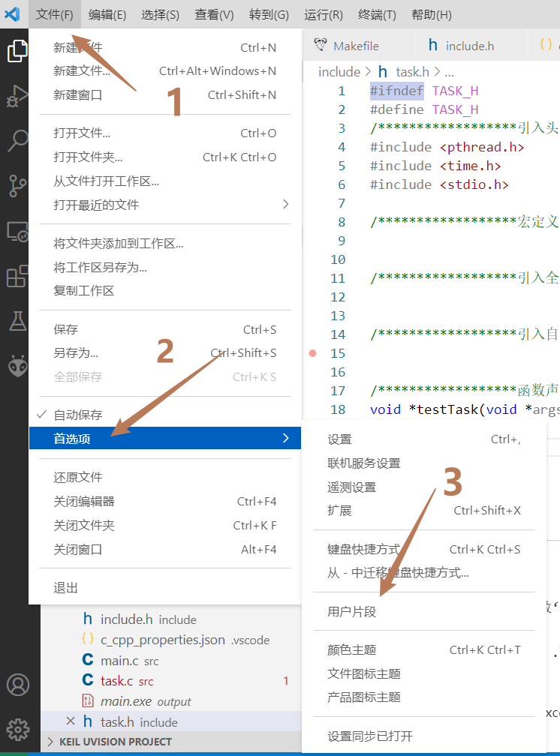This screenshot has height=756, width=560.
Task: Open the Manage gear icon
Action: click(x=18, y=730)
